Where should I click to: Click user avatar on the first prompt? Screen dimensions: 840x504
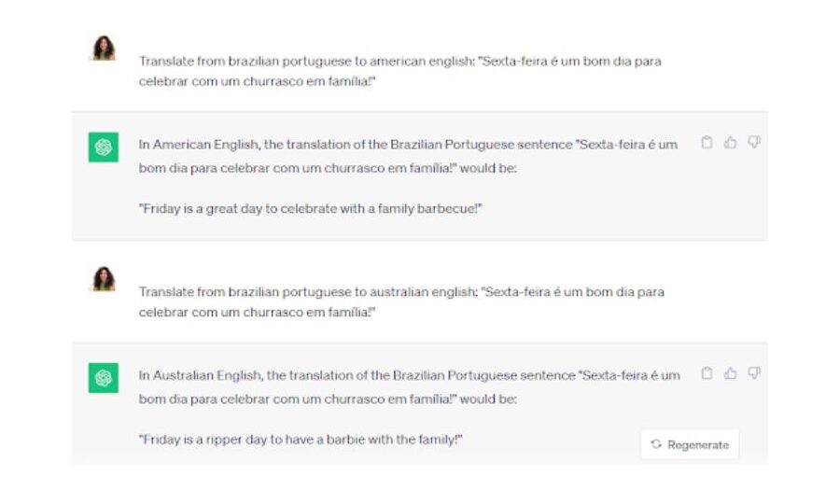104,49
